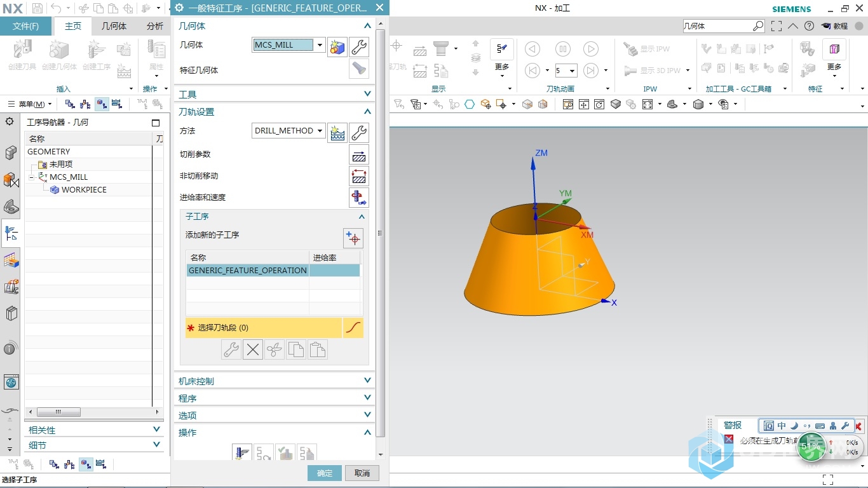Click the create method icon beside DRILL_METHOD
Viewport: 868px width, 488px height.
[x=337, y=132]
